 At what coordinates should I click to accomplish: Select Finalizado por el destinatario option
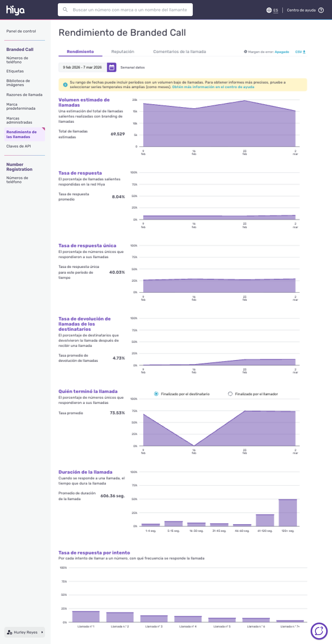[x=156, y=394]
